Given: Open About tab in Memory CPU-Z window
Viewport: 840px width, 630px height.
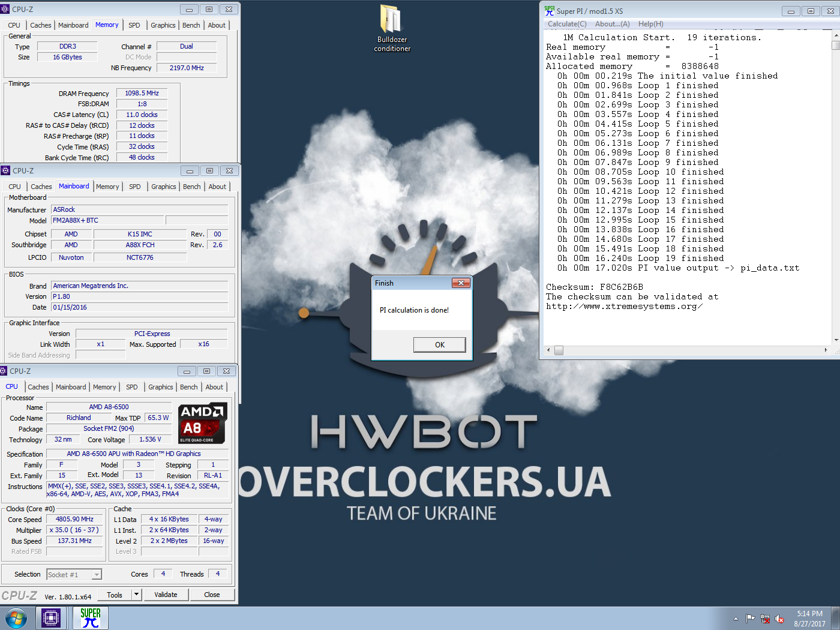Looking at the screenshot, I should point(217,25).
